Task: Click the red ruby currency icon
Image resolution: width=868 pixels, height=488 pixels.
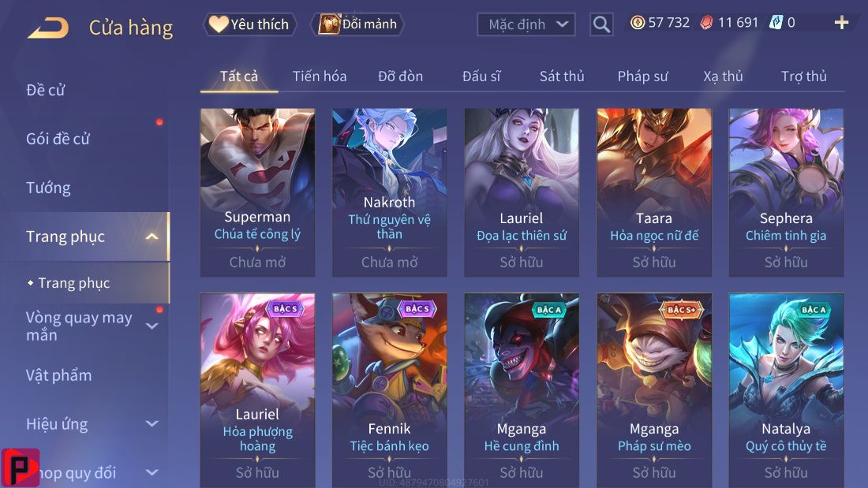Action: 707,23
